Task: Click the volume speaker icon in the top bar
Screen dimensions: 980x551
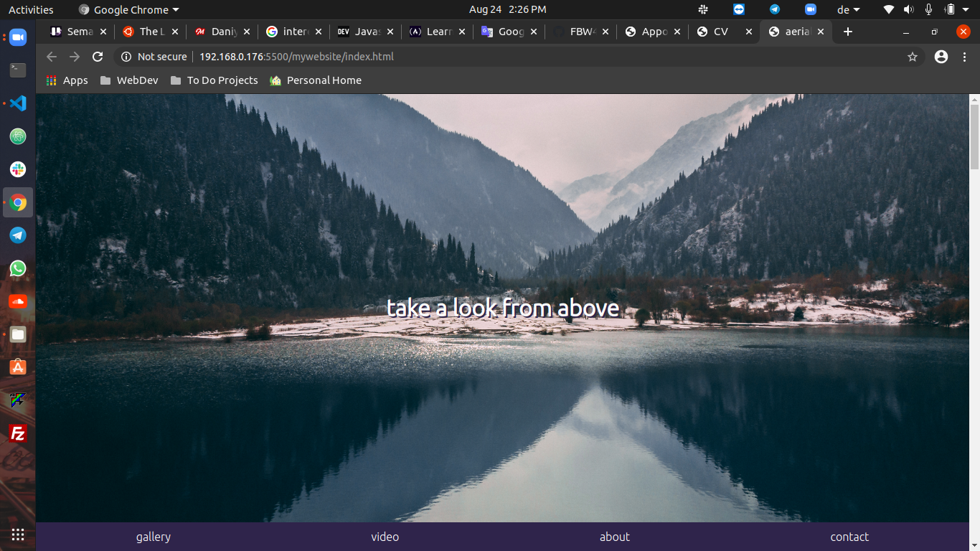Action: click(908, 9)
